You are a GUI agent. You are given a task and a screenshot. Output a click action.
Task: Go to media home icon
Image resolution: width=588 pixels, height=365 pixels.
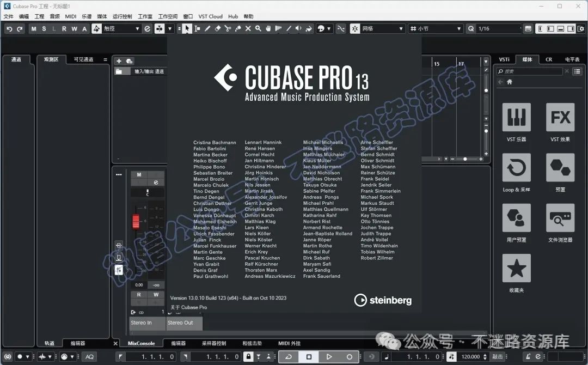pyautogui.click(x=509, y=82)
